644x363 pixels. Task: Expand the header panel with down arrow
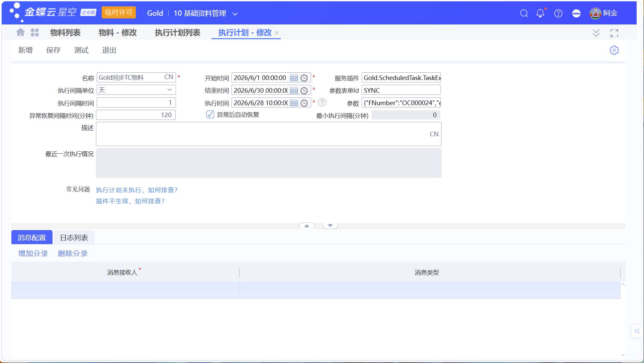click(330, 226)
